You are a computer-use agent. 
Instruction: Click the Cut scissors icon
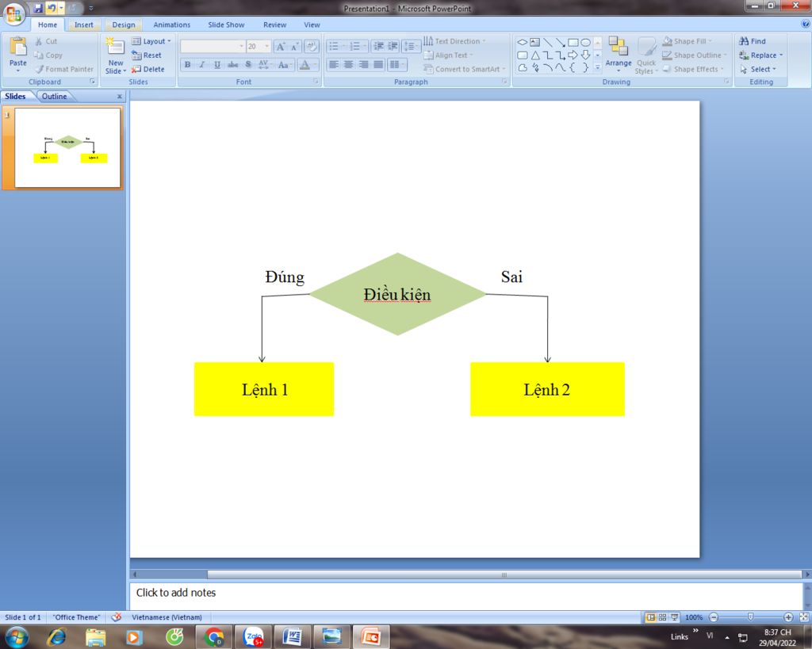[x=39, y=41]
